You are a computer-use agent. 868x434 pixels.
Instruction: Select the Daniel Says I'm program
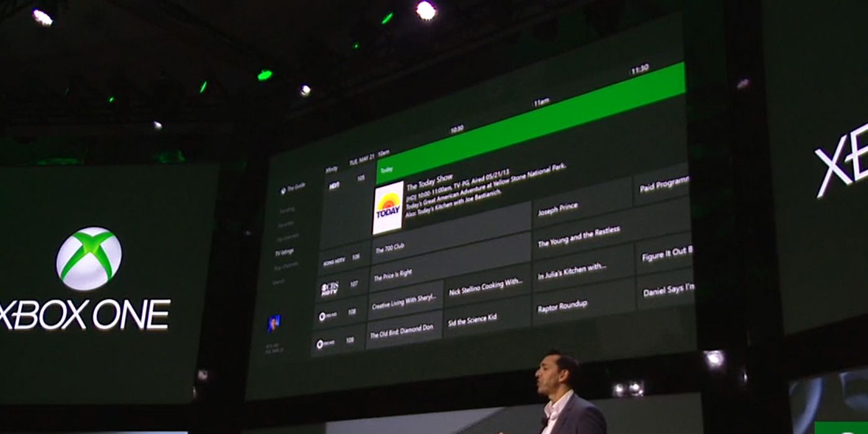pyautogui.click(x=666, y=289)
